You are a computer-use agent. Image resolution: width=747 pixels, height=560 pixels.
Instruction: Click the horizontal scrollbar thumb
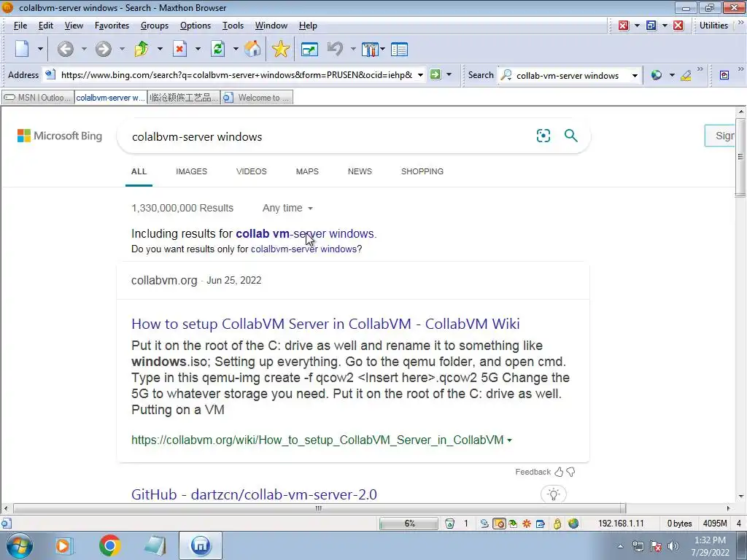point(319,508)
